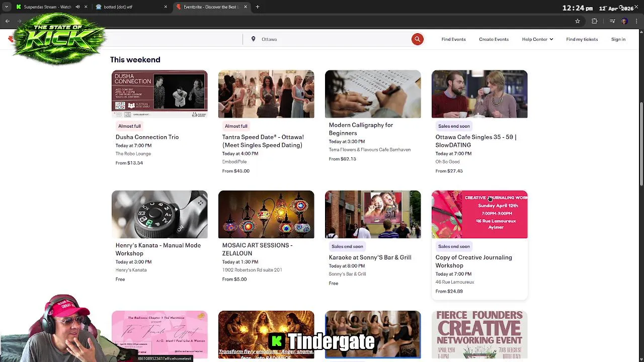This screenshot has width=644, height=362.
Task: Click From $13.54 price
Action: [x=129, y=163]
